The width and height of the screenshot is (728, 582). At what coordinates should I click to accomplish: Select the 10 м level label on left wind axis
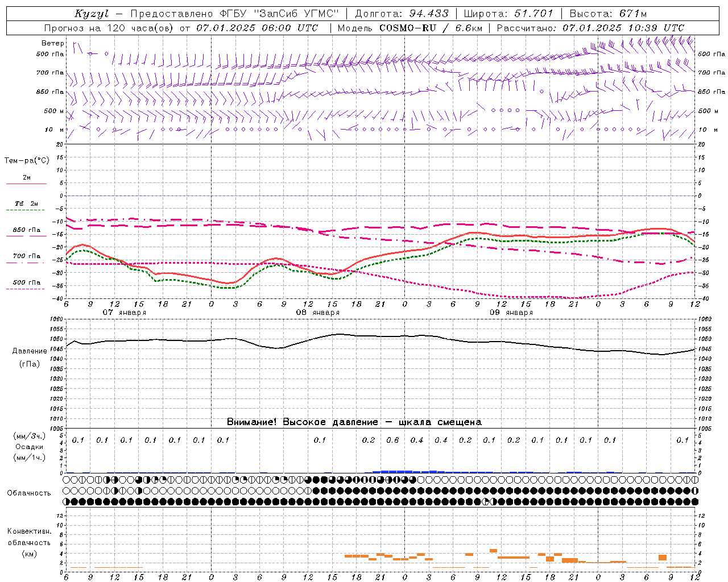point(55,130)
